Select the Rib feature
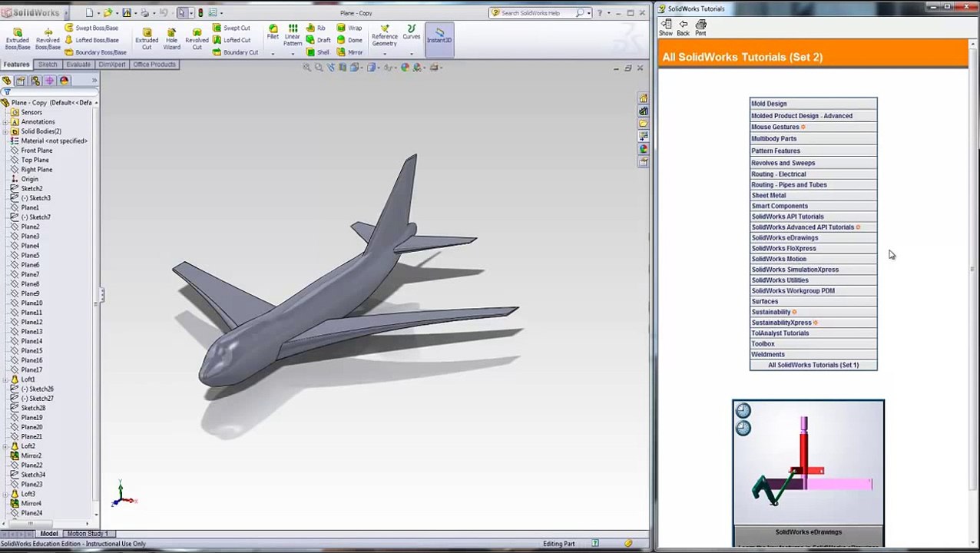Viewport: 980px width, 553px height. (316, 28)
